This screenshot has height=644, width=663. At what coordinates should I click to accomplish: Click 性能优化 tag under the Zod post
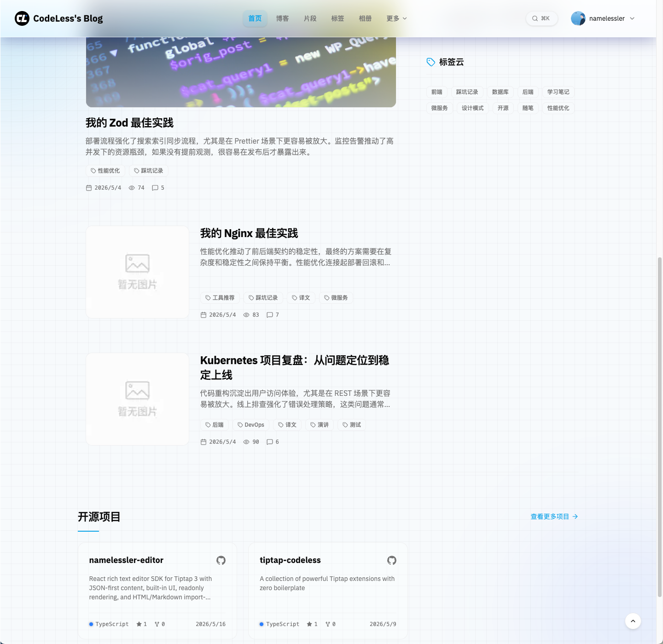coord(105,171)
